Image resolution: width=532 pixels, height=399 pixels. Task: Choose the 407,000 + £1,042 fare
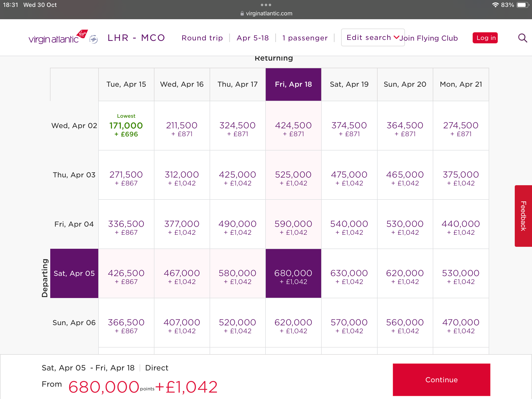182,323
